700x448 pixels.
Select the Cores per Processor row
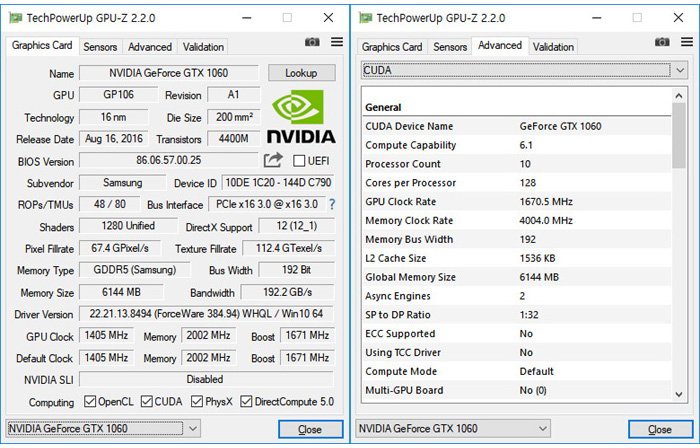coord(517,183)
